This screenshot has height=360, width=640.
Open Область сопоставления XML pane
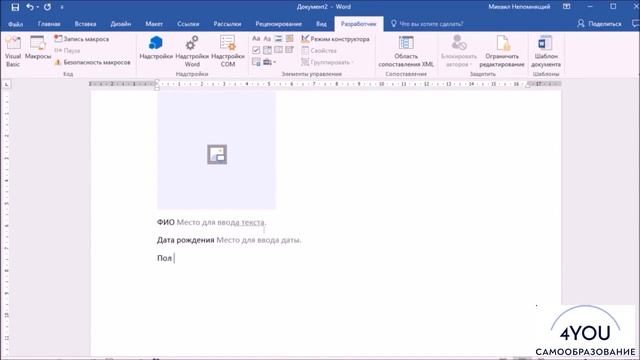click(406, 51)
